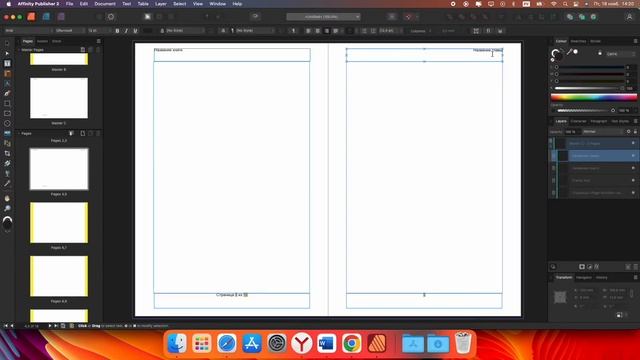Open the Pages panel options menu icon
The image size is (640, 360).
(x=98, y=41)
